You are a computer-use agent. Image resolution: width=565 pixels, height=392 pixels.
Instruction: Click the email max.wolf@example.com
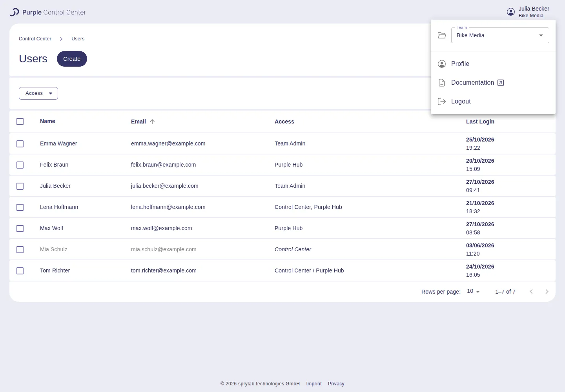coord(162,228)
